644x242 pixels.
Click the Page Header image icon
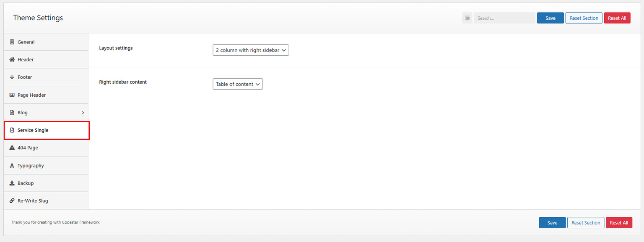click(x=12, y=95)
